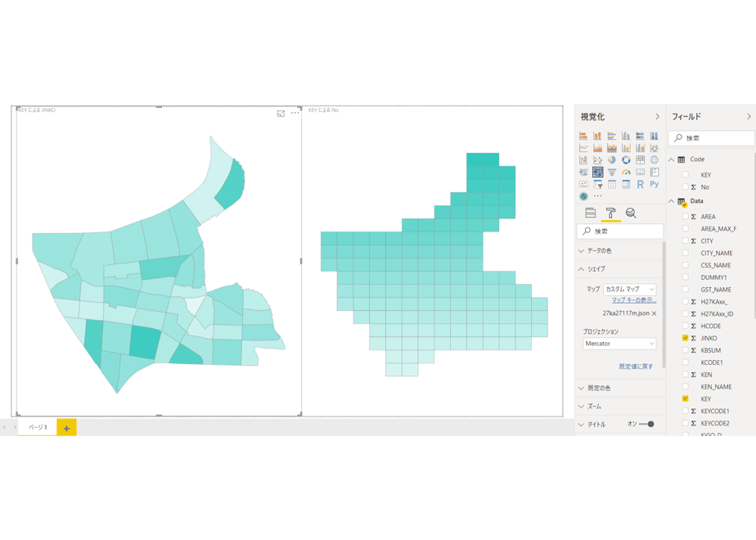Select the filled map visual
Image resolution: width=756 pixels, height=540 pixels.
pos(583,172)
